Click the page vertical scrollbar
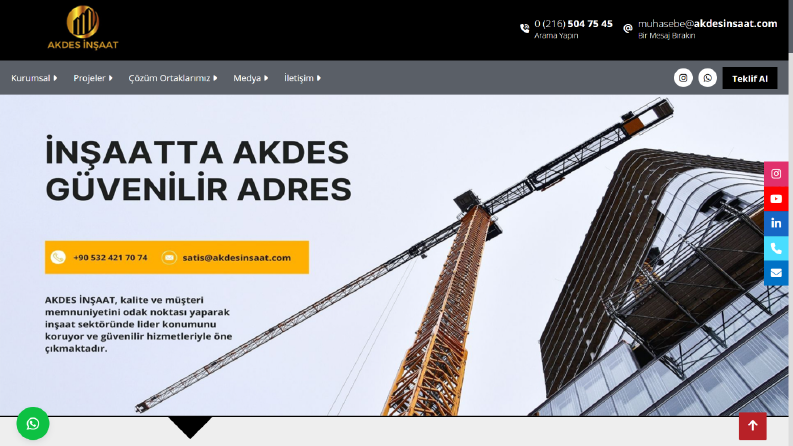The image size is (793, 446). coord(790,223)
